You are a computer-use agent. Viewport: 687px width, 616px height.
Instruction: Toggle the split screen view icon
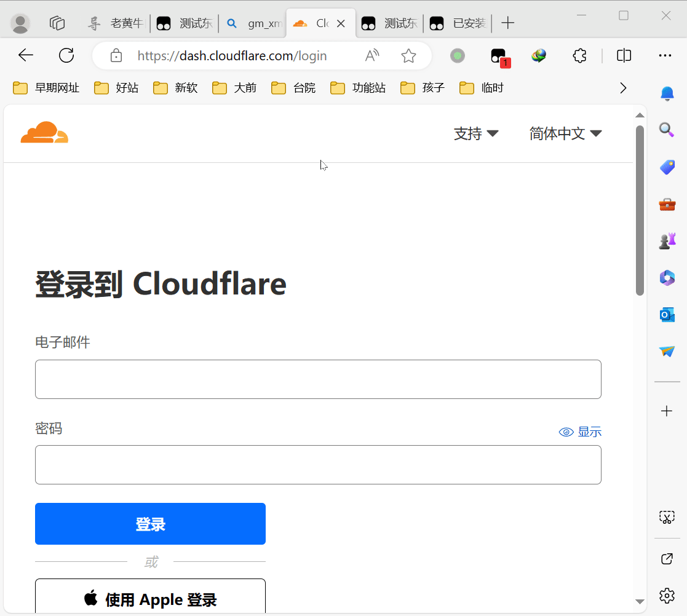(x=624, y=56)
